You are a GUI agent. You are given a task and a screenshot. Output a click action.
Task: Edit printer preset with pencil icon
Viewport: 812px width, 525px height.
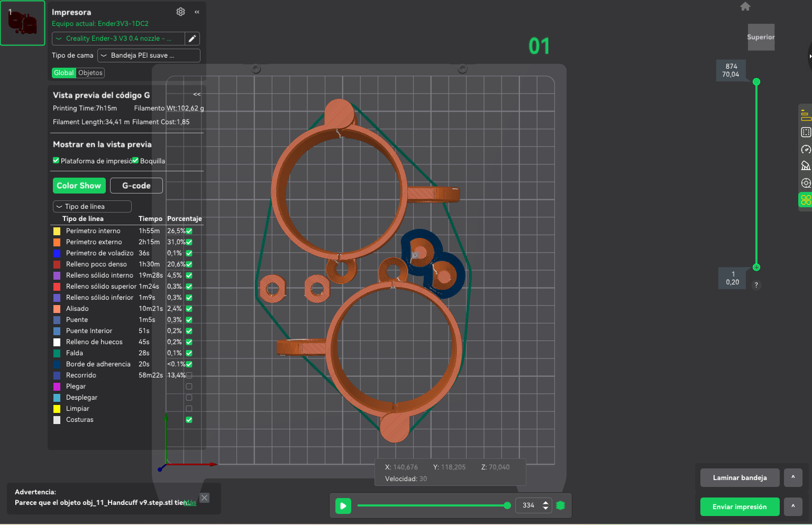(193, 39)
